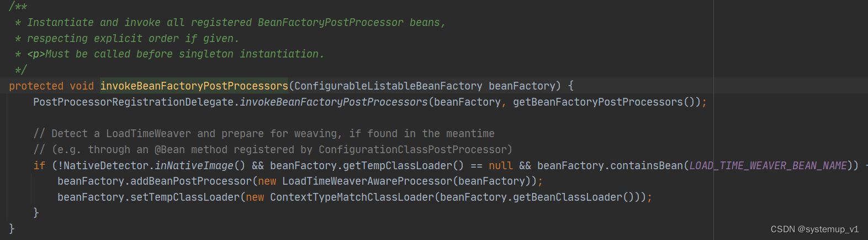
Task: Click the ContextTypeMatchClassLoader constructor
Action: click(352, 197)
